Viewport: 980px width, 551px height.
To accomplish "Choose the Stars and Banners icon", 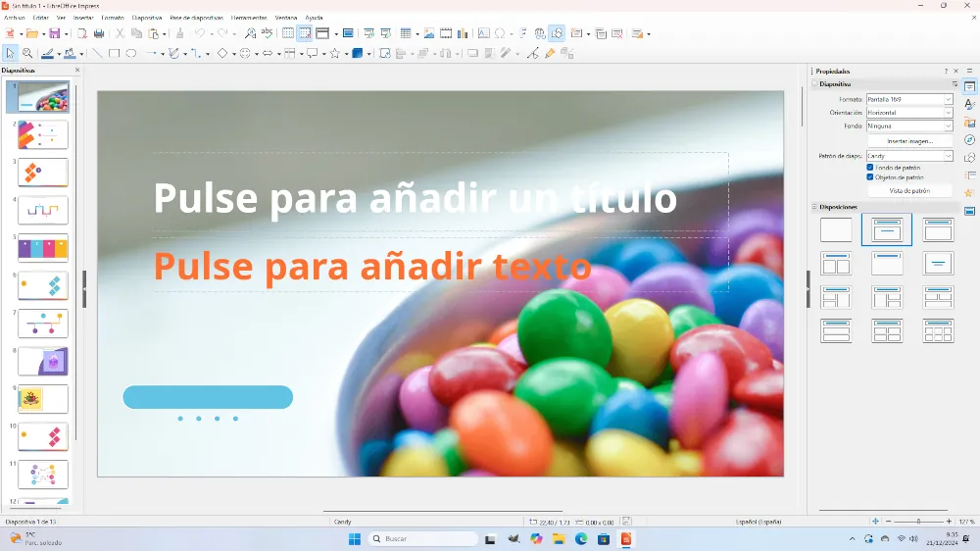I will coord(335,54).
